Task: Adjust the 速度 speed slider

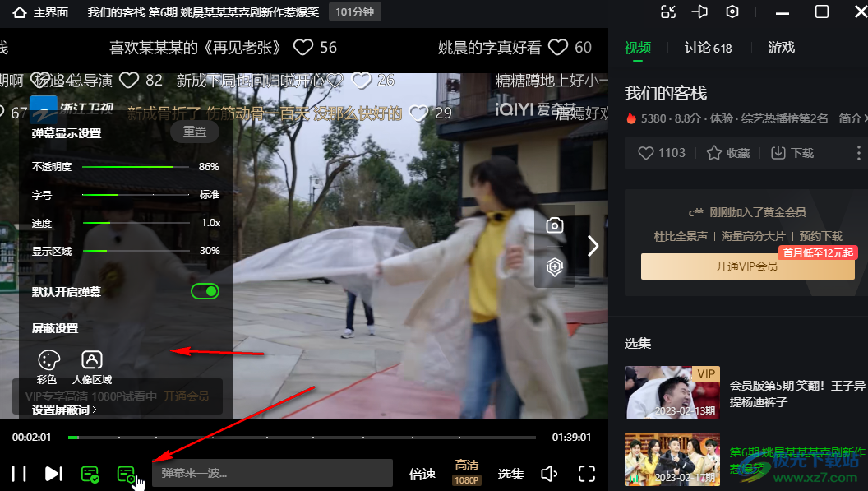Action: pyautogui.click(x=136, y=223)
